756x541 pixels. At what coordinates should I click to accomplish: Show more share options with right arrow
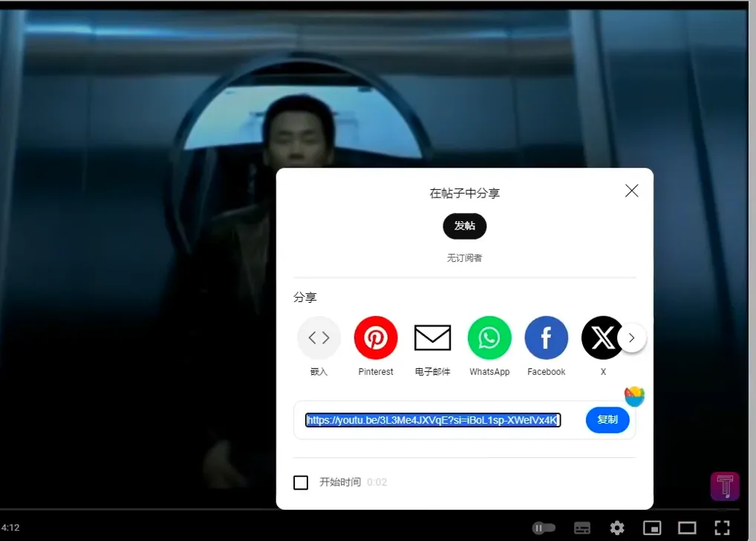(x=632, y=338)
